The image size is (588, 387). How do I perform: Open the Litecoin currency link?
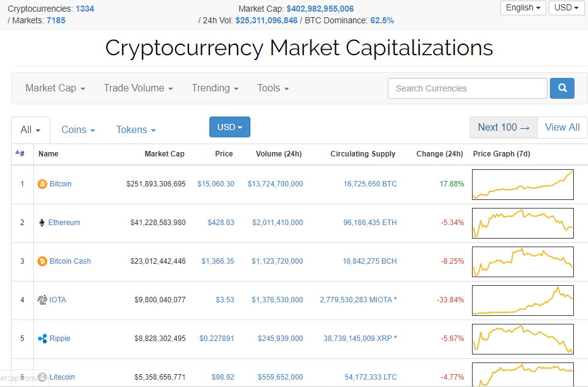coord(62,377)
